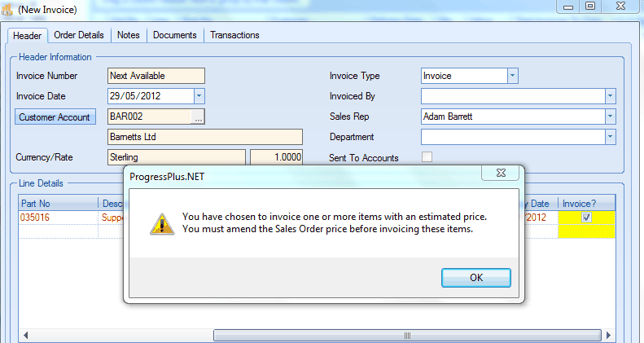Click the Part No column header
The height and width of the screenshot is (343, 644).
pyautogui.click(x=59, y=204)
